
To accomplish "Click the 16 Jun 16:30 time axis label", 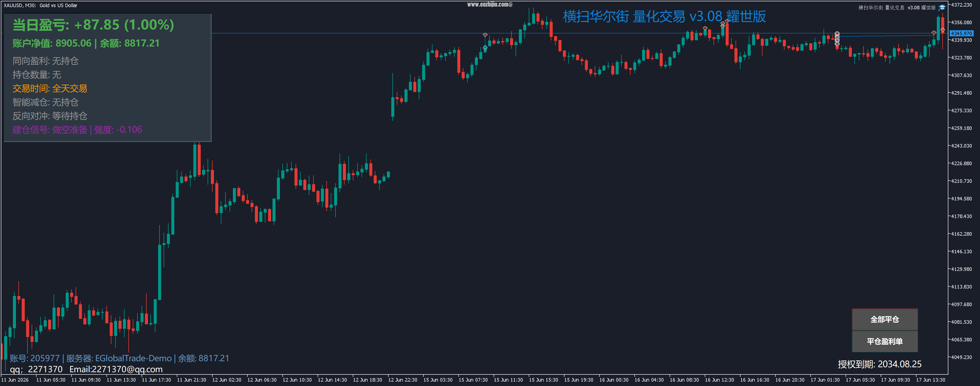I will pos(755,380).
